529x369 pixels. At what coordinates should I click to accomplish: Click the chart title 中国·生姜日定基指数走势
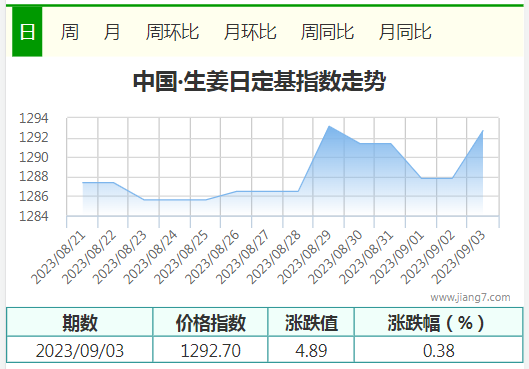click(259, 81)
